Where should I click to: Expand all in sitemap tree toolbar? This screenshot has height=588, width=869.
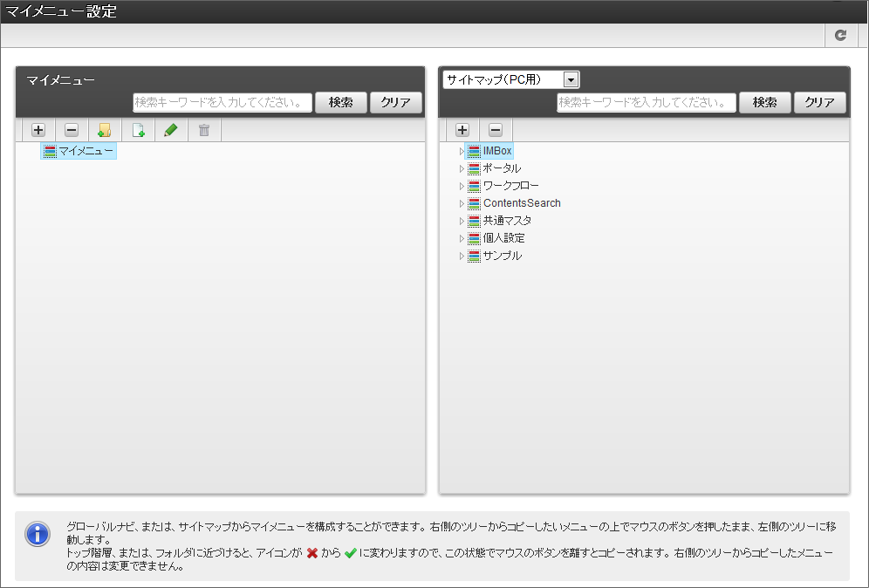(462, 130)
